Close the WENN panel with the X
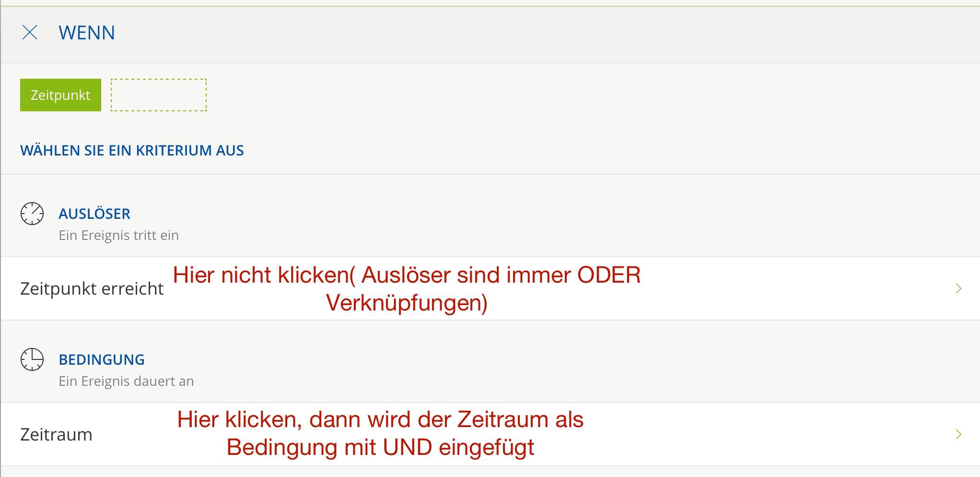The width and height of the screenshot is (980, 477). click(30, 33)
